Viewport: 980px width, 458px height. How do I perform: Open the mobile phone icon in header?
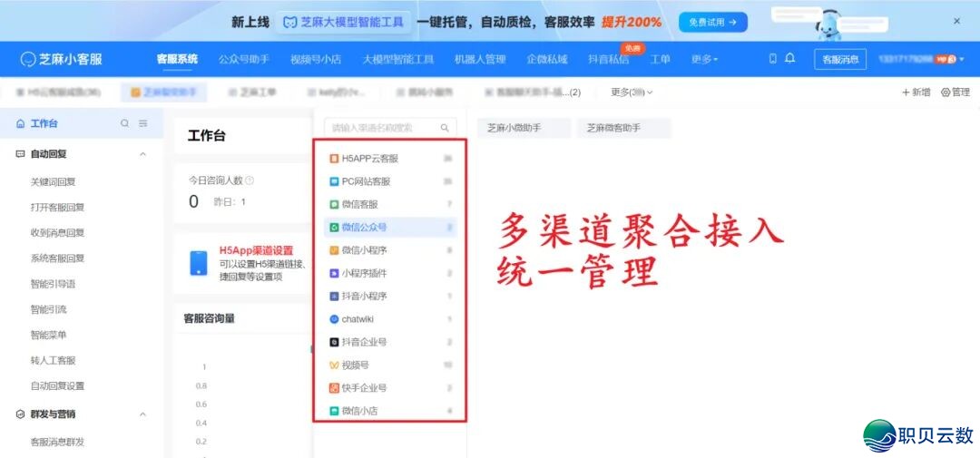coord(772,59)
